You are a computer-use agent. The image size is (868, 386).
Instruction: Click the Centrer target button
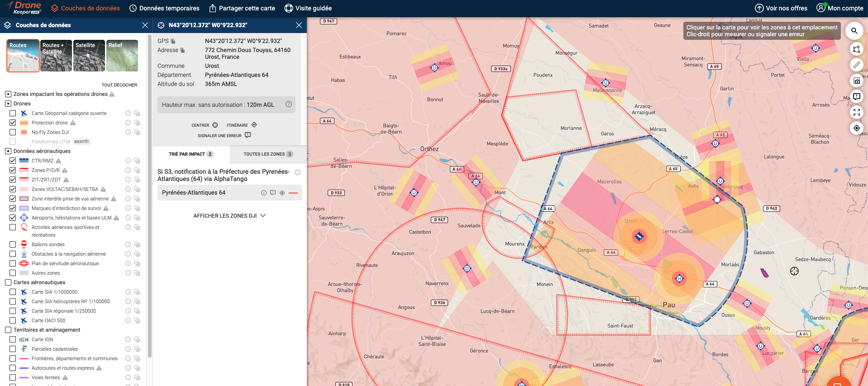coord(205,125)
